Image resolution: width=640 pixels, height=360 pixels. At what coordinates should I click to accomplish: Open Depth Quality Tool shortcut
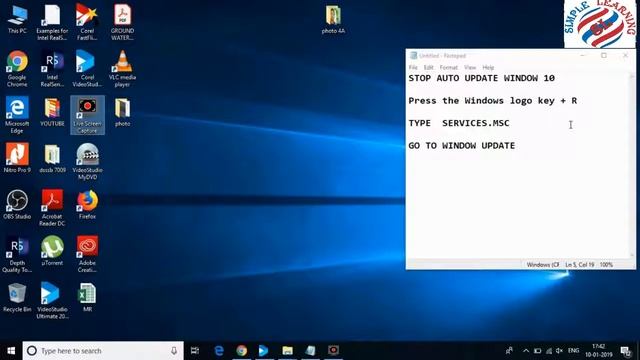pos(17,254)
